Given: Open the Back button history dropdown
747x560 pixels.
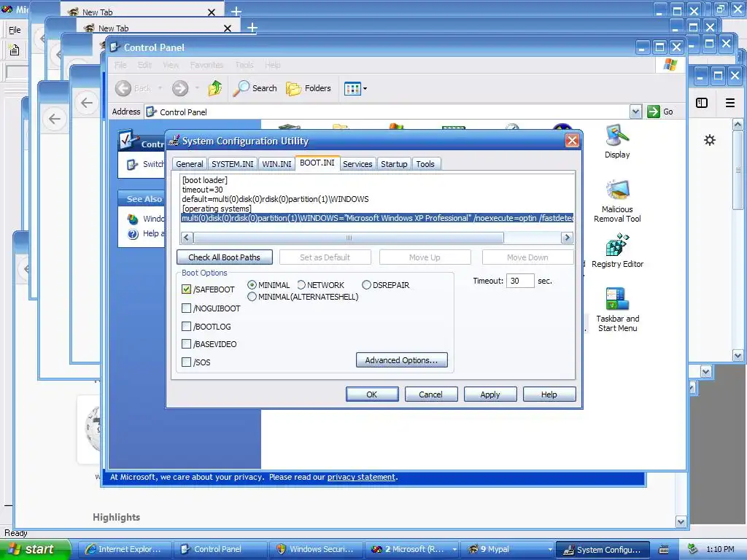Looking at the screenshot, I should point(160,88).
